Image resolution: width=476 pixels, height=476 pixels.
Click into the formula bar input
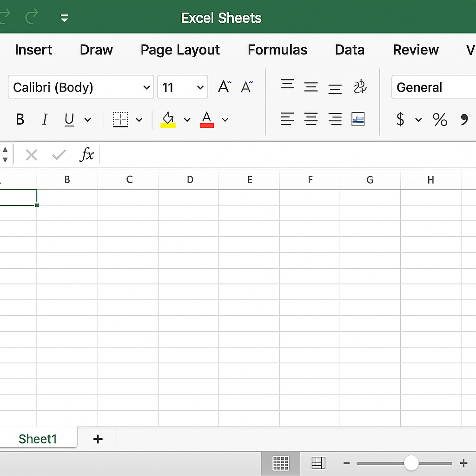point(288,154)
